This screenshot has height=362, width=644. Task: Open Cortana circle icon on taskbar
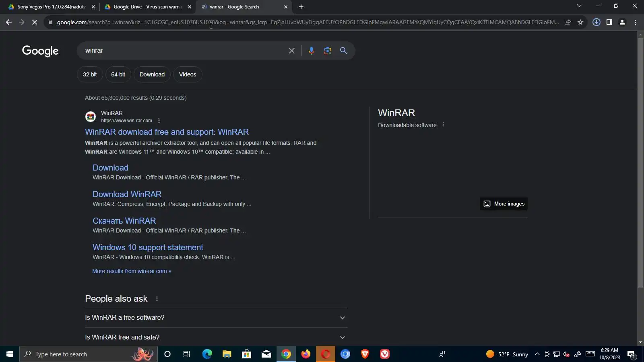click(x=167, y=354)
